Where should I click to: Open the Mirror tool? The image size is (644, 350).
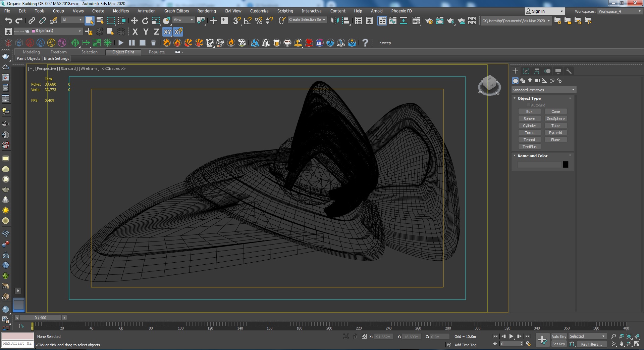click(335, 21)
